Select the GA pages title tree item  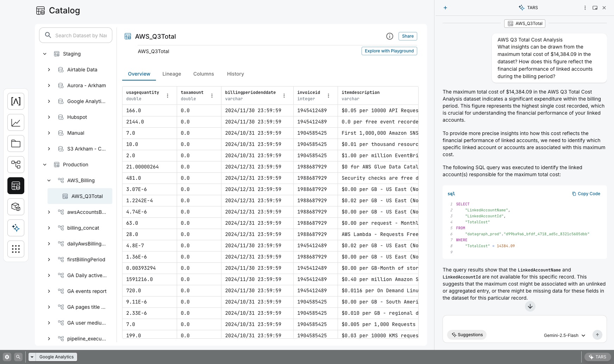(86, 307)
